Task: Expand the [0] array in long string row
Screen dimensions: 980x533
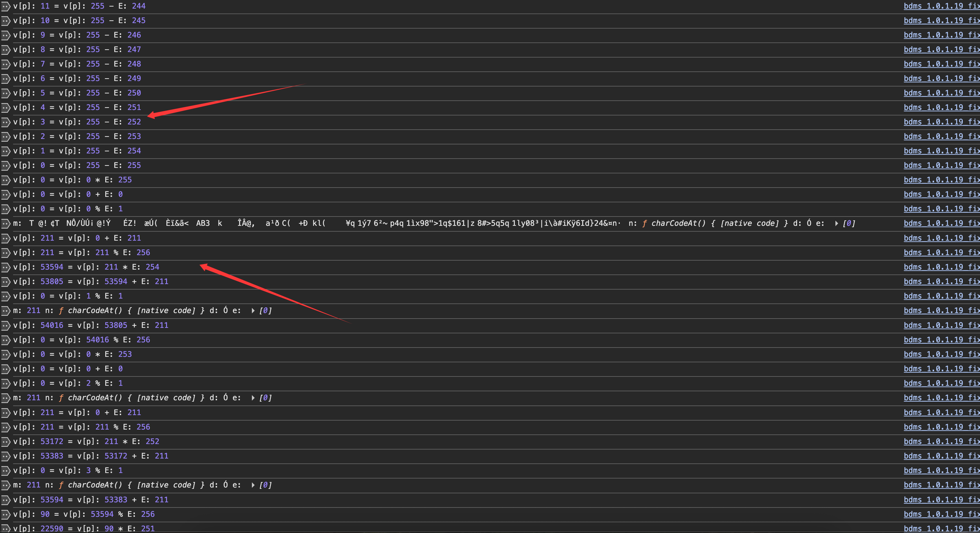Action: click(x=836, y=223)
